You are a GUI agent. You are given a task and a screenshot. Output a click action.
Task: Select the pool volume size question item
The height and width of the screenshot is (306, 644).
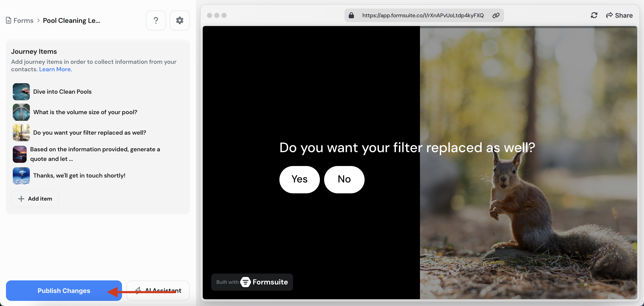pos(85,112)
